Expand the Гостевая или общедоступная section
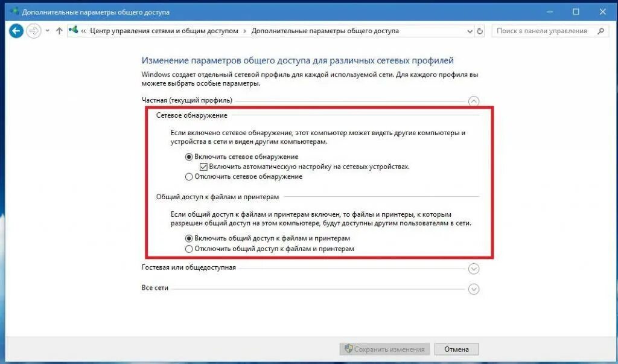The height and width of the screenshot is (364, 618). (474, 269)
